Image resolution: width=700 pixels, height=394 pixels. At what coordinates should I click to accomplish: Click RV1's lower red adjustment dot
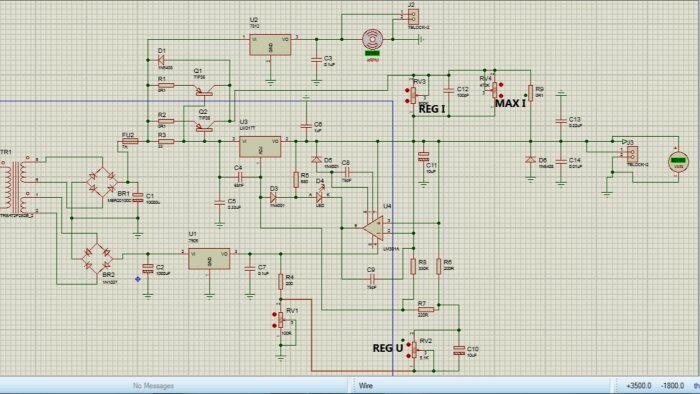tap(275, 326)
